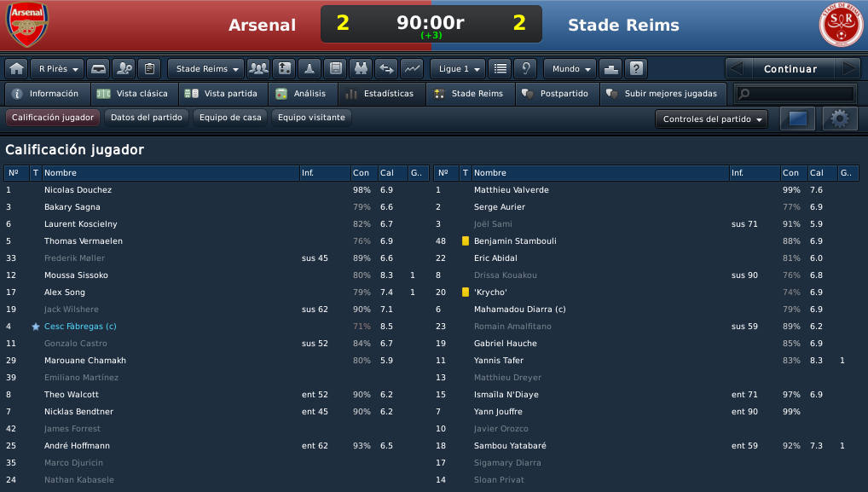The image size is (868, 492).
Task: Open the league table list icon
Action: pyautogui.click(x=501, y=68)
